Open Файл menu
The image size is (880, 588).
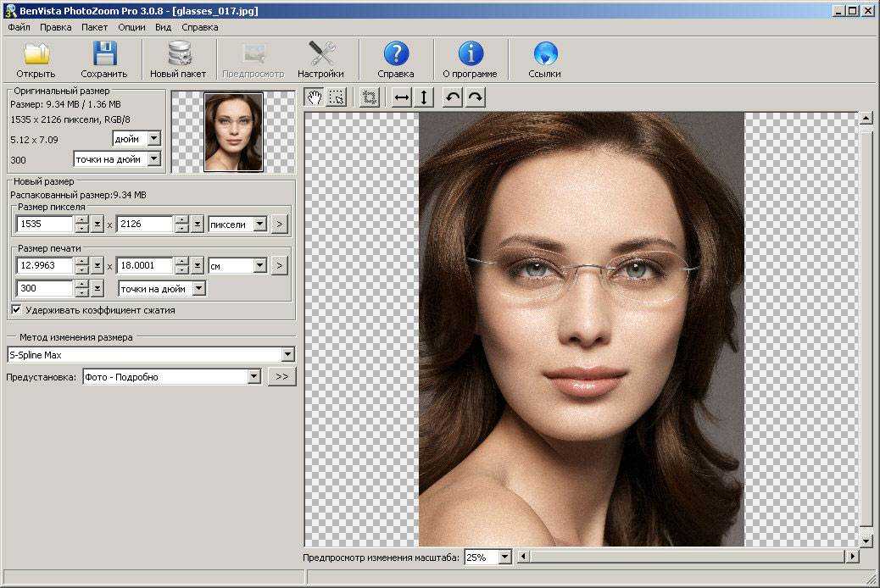(19, 27)
